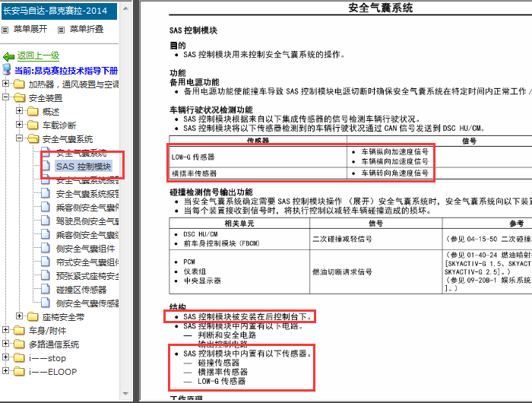Open the 驾驶员侧安全气囊 tree item
This screenshot has width=532, height=403.
pyautogui.click(x=87, y=221)
